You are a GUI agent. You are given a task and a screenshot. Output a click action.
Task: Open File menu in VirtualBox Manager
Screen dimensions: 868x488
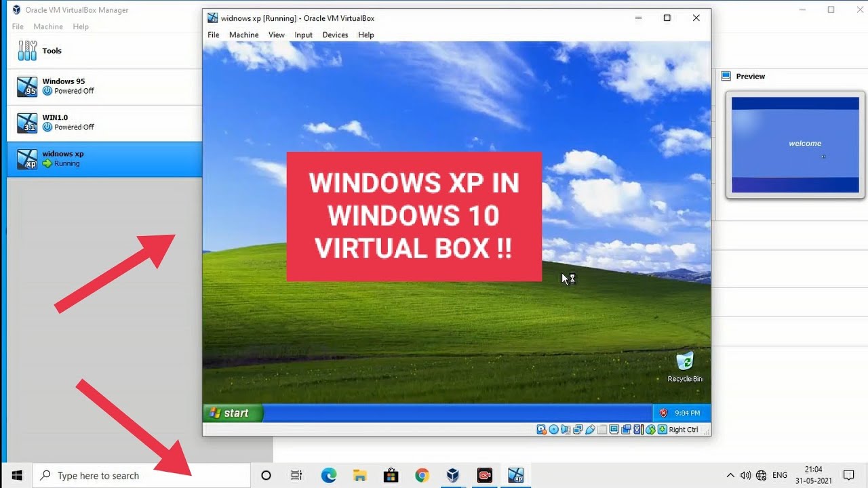tap(18, 26)
